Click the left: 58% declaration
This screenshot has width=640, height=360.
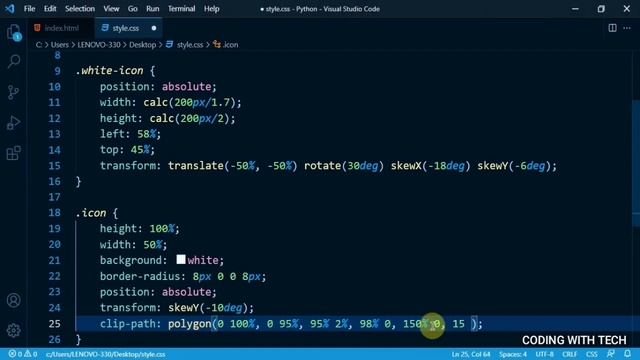click(x=130, y=134)
